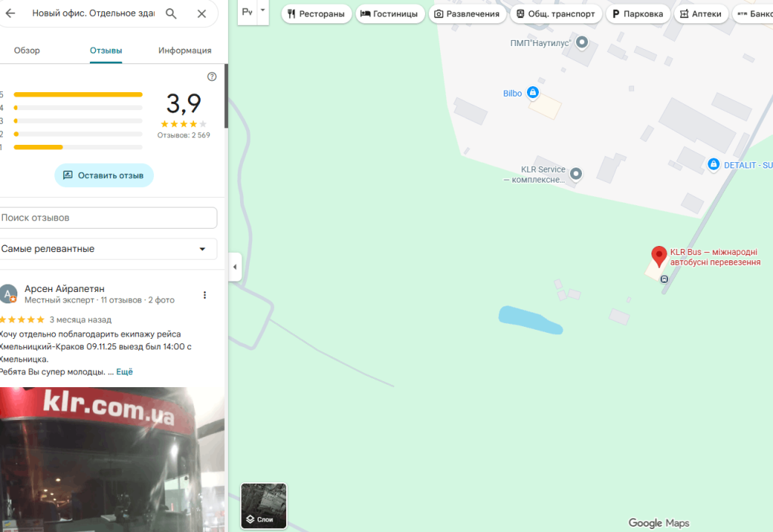Click the KLR Service map pin
This screenshot has width=773, height=532.
(576, 174)
